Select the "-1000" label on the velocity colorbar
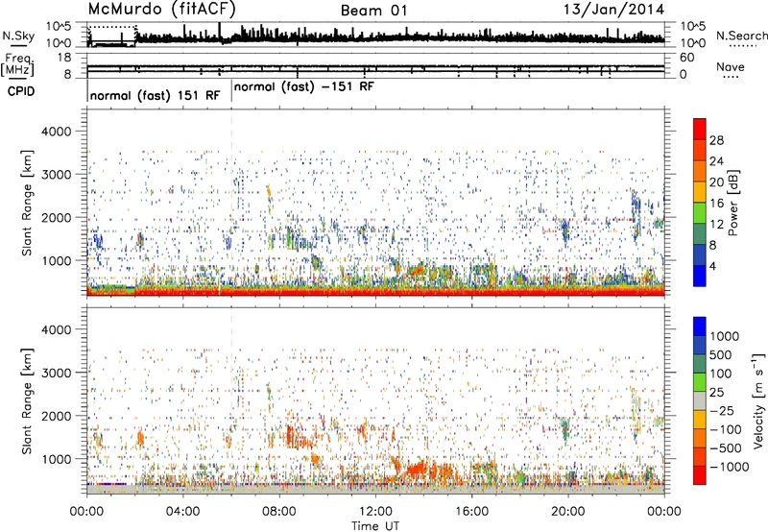768x532 pixels. coord(730,467)
